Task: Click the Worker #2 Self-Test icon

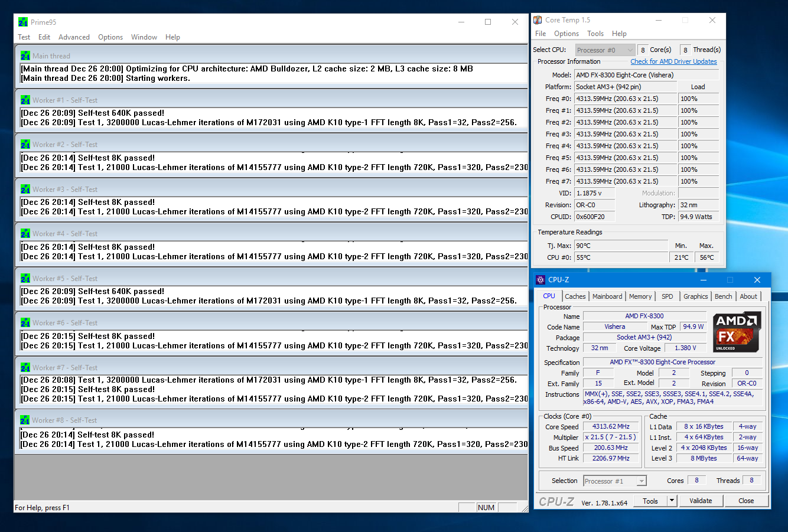Action: click(x=25, y=144)
